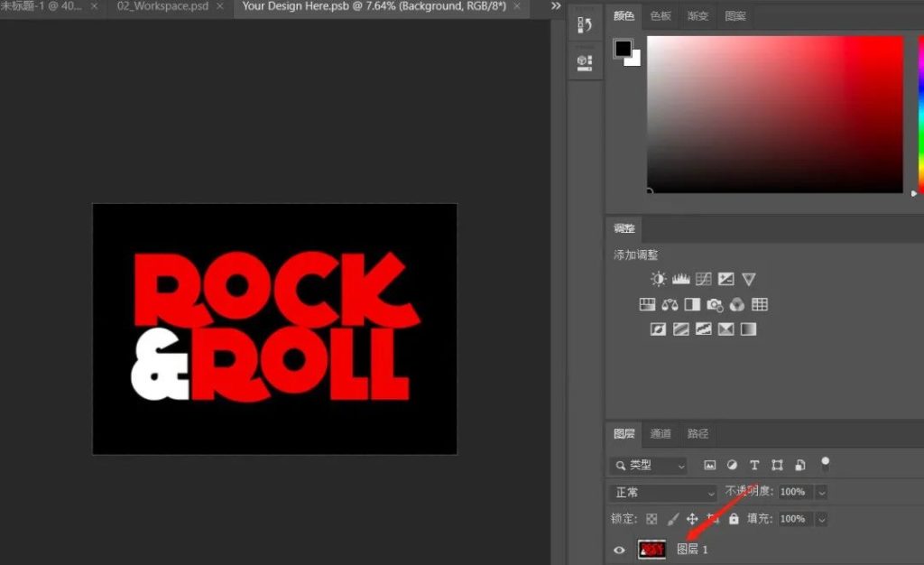Filter layers by type layers (T icon)

(754, 466)
